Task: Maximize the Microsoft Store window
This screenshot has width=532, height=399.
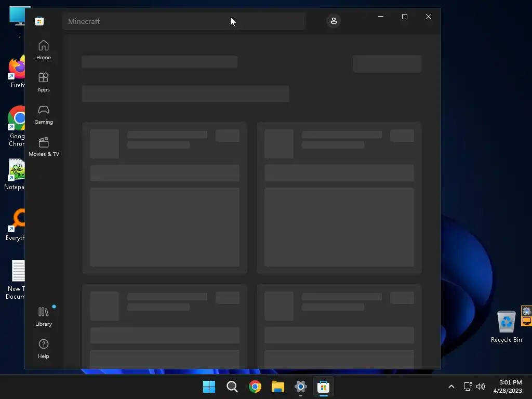Action: pos(404,17)
